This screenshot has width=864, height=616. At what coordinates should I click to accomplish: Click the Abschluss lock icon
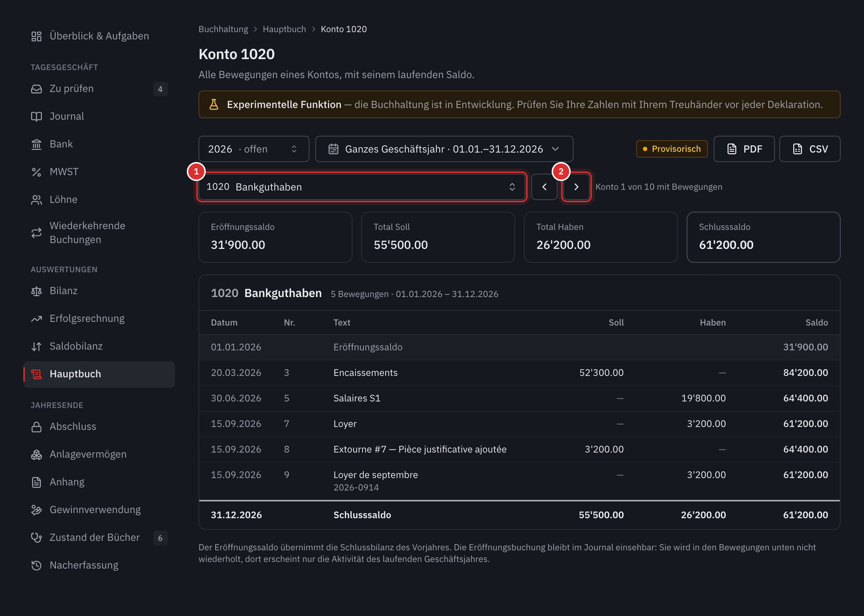point(36,427)
